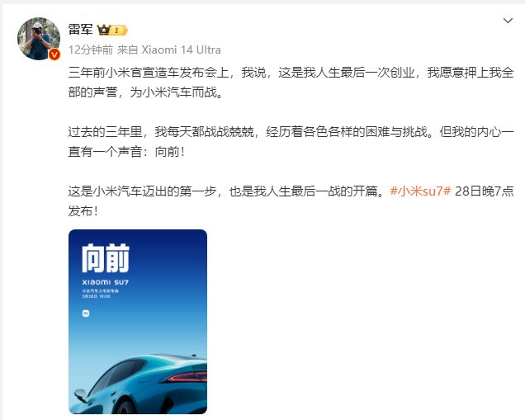525x420 pixels.
Task: Click the small Xiaomi logo in poster
Action: tap(86, 314)
